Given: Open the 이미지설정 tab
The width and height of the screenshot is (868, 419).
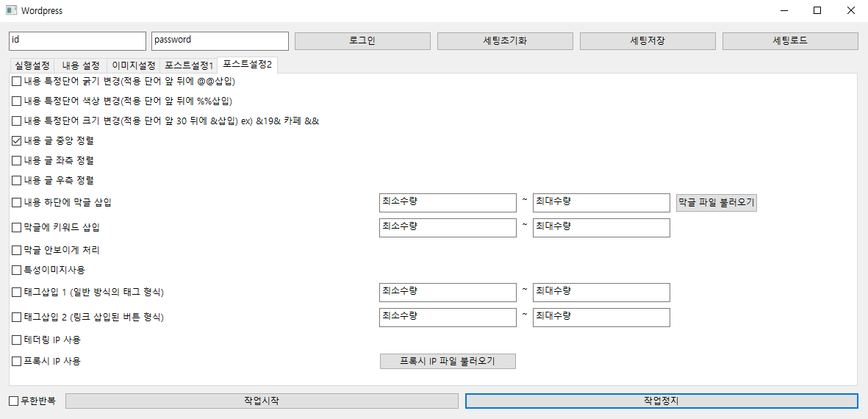Looking at the screenshot, I should coord(133,65).
